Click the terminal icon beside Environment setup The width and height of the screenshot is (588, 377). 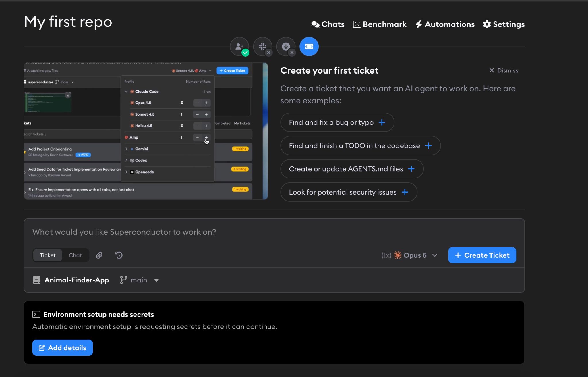[36, 314]
